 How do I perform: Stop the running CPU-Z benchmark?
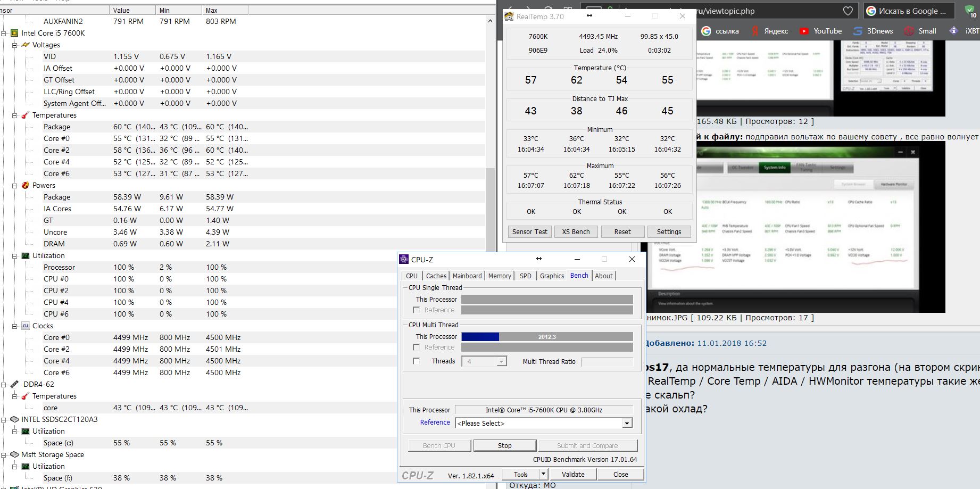coord(505,445)
